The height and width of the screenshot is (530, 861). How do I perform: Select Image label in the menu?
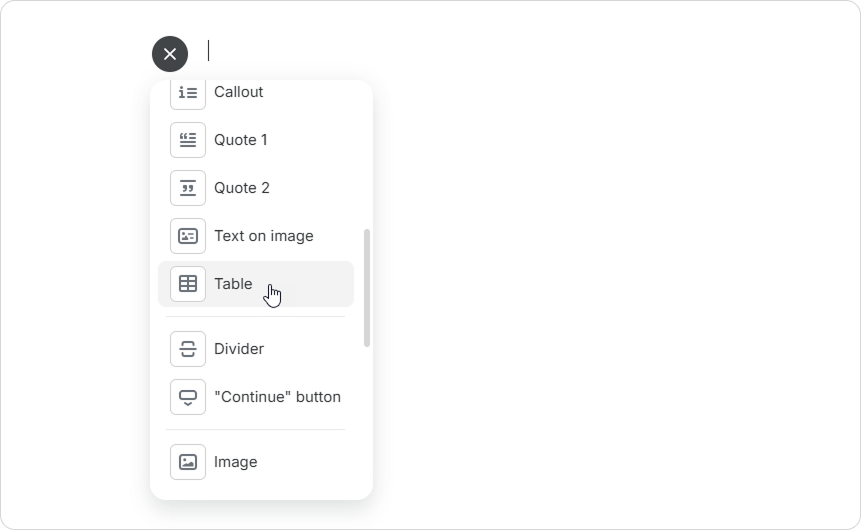point(236,462)
